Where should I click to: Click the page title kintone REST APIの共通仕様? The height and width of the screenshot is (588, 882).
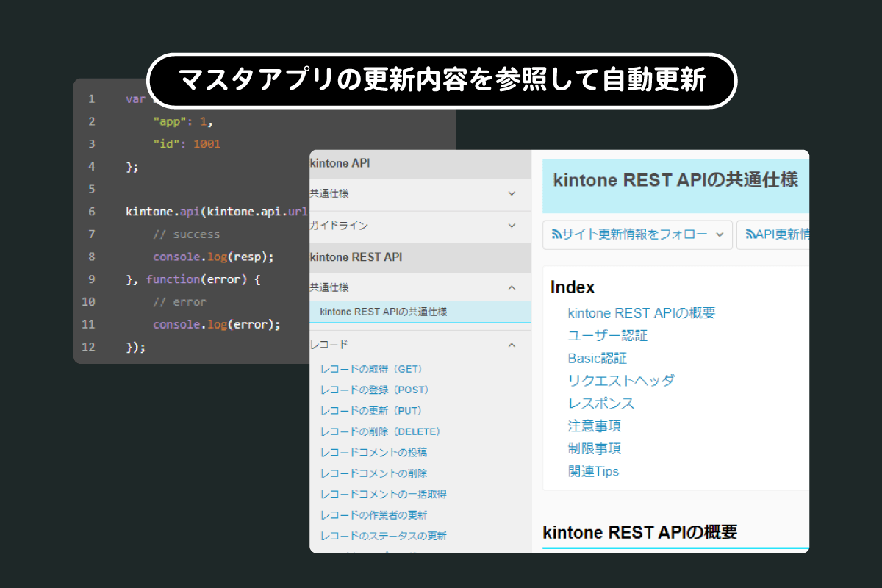[675, 180]
